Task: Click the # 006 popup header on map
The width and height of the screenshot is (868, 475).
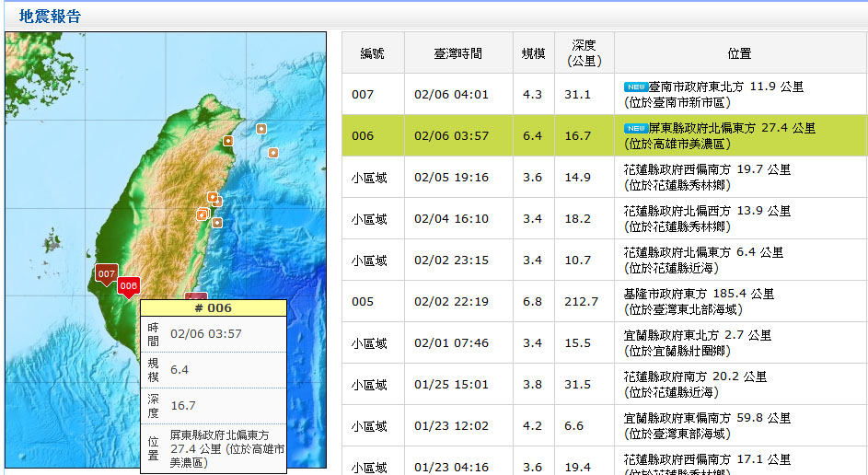Action: 214,308
